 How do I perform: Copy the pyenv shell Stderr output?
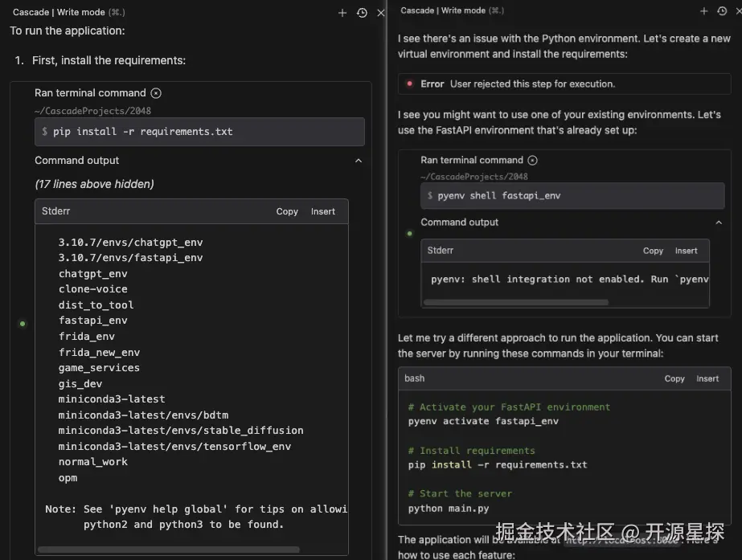pos(653,251)
